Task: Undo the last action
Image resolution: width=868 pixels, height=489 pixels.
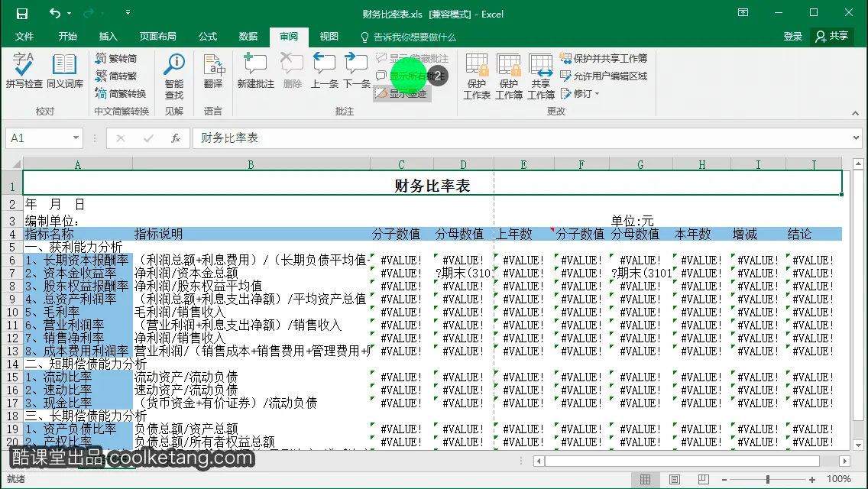Action: tap(54, 13)
